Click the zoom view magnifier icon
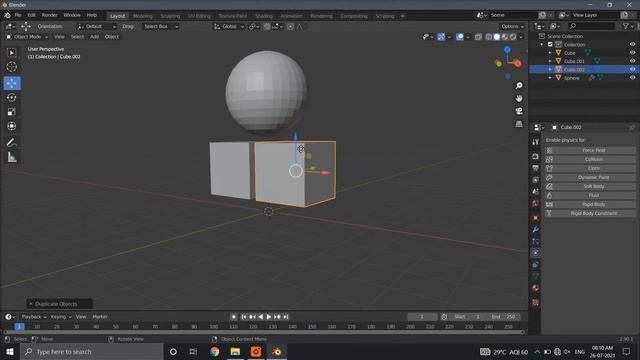Image resolution: width=640 pixels, height=360 pixels. coord(519,86)
